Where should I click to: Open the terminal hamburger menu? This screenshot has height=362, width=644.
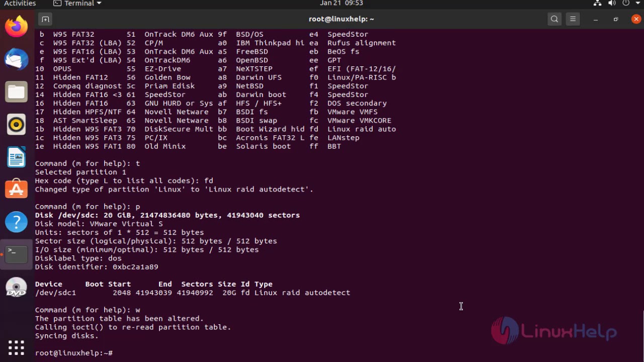coord(573,19)
